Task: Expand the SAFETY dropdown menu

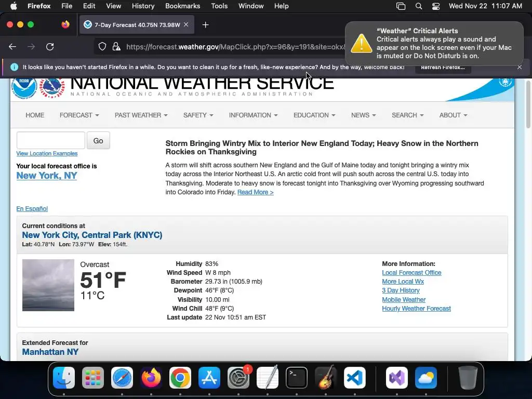Action: 198,115
